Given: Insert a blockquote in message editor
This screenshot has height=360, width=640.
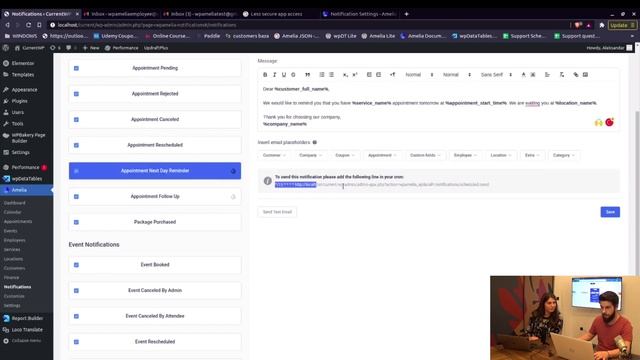Looking at the screenshot, I should pyautogui.click(x=307, y=75).
